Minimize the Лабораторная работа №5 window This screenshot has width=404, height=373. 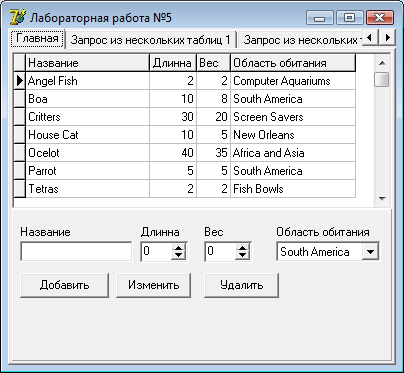click(x=319, y=17)
